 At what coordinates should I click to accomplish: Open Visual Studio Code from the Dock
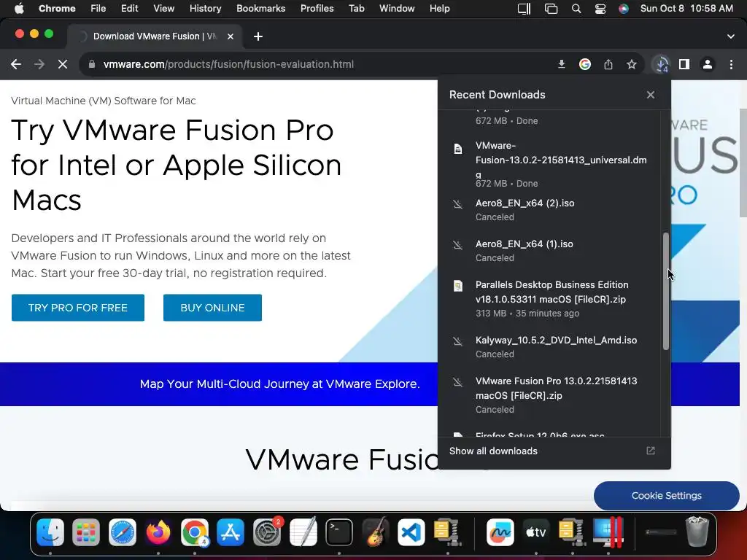click(x=411, y=532)
